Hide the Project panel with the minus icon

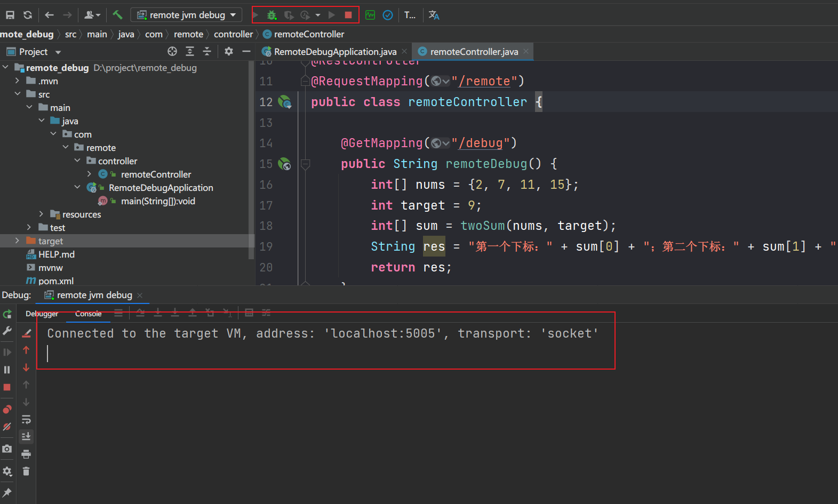(x=246, y=51)
